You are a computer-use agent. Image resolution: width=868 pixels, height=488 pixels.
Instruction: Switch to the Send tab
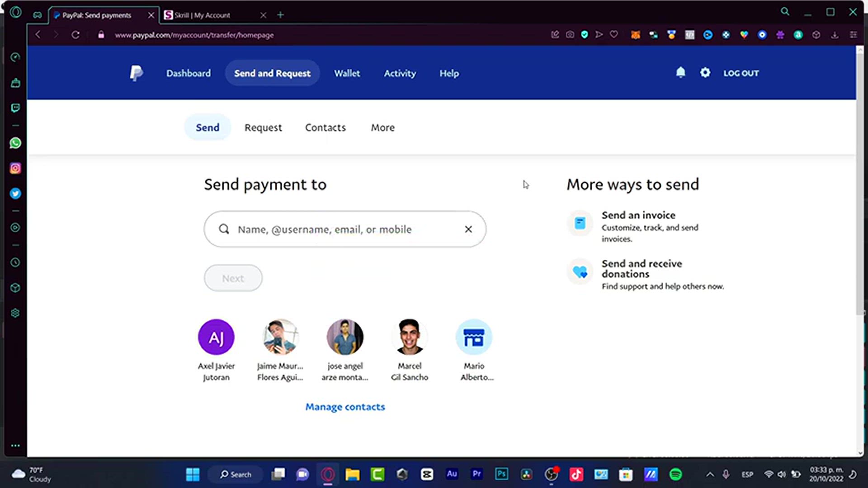pyautogui.click(x=208, y=127)
